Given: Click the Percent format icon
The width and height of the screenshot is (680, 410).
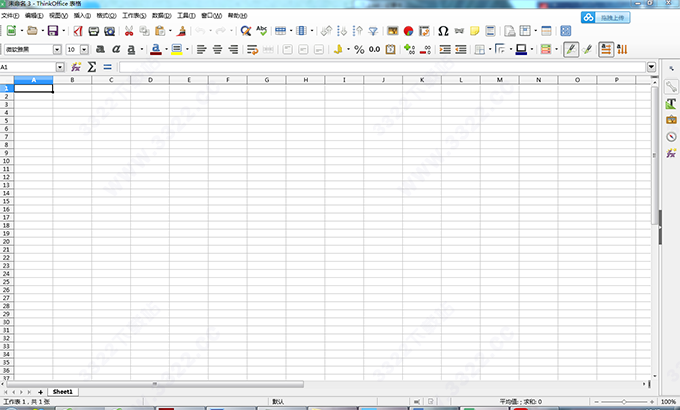Looking at the screenshot, I should [359, 49].
